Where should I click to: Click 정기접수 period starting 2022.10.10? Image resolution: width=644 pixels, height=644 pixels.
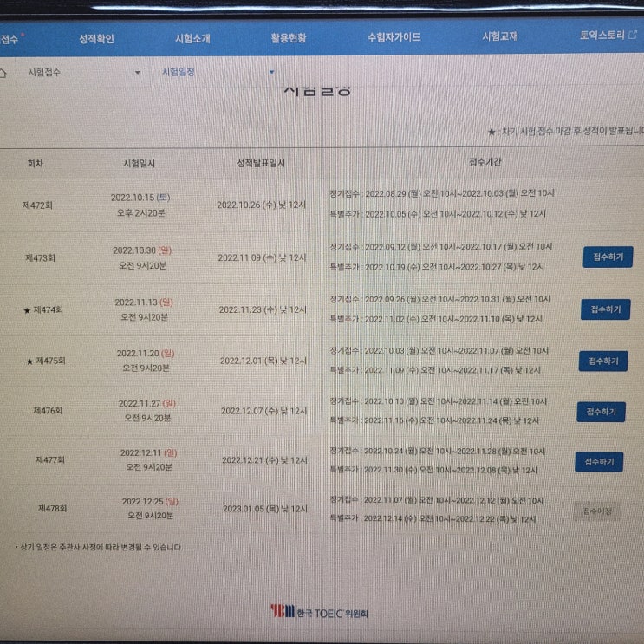click(439, 401)
